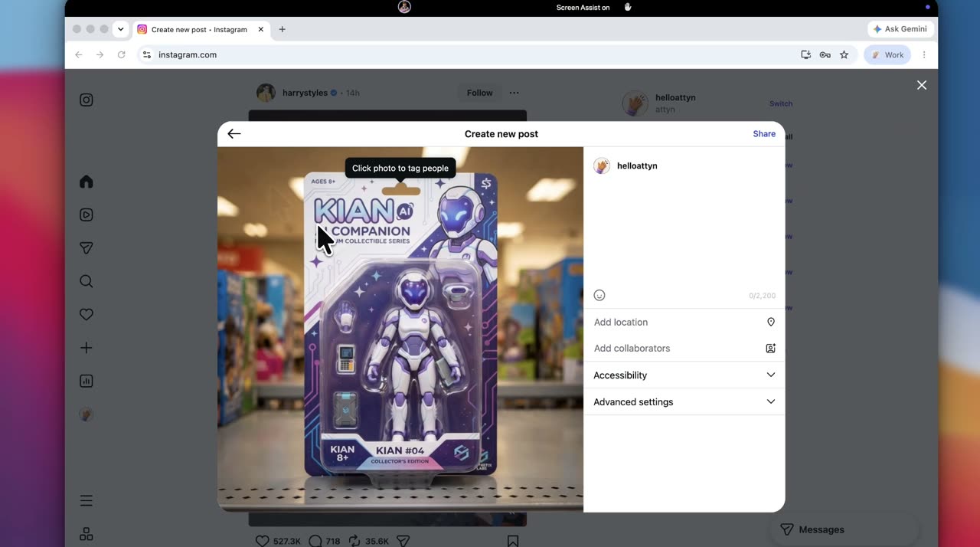Open Notifications heart icon in sidebar
The width and height of the screenshot is (980, 547).
[x=87, y=314]
